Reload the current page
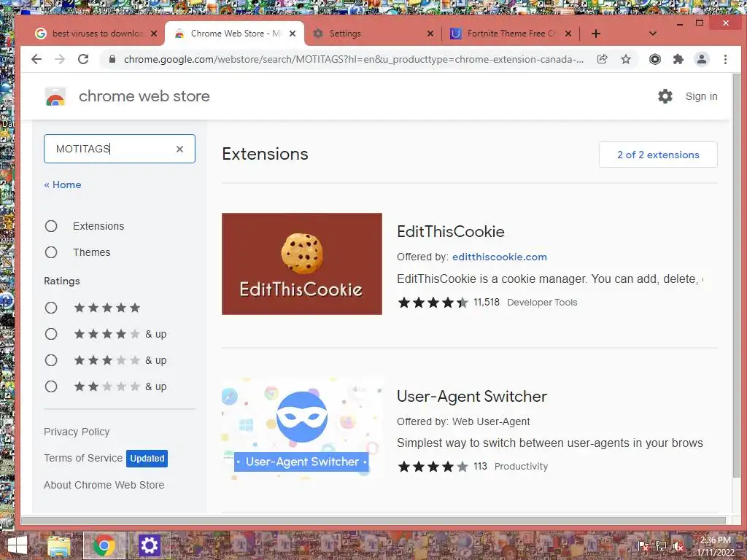 tap(83, 59)
